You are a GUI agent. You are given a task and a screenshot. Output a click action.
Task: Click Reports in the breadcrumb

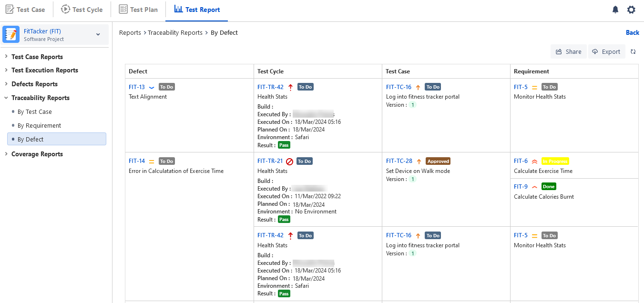click(x=130, y=33)
